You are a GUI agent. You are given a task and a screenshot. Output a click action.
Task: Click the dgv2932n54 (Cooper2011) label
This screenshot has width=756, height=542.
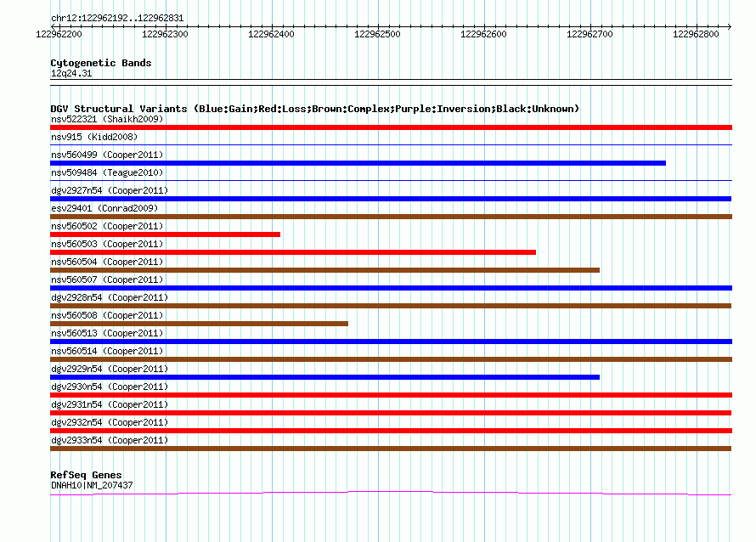coord(110,422)
